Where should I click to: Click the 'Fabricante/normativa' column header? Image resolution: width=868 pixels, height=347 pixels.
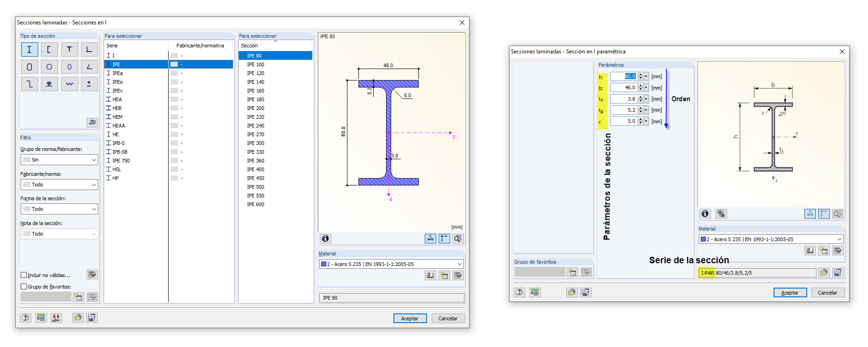200,46
